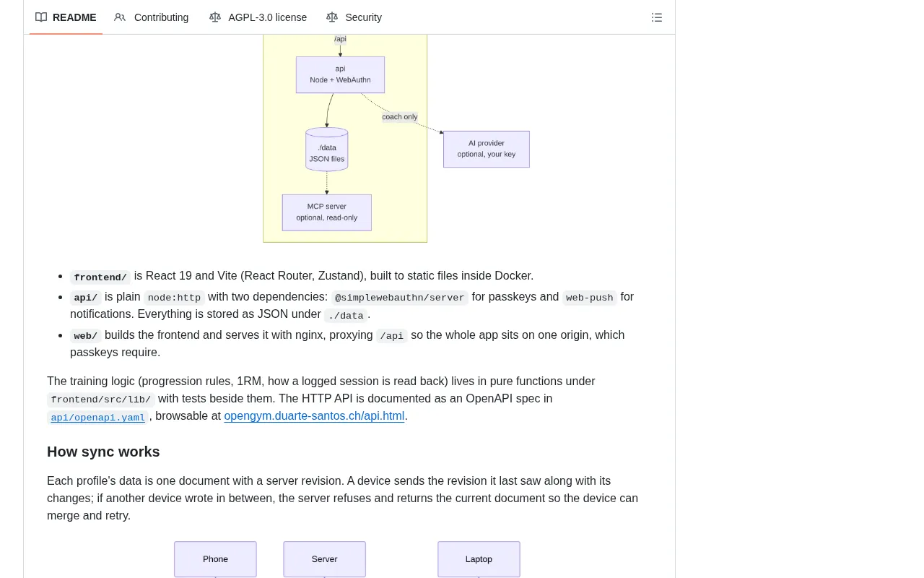Click the '/api' code in web bullet
This screenshot has width=924, height=578.
click(392, 336)
